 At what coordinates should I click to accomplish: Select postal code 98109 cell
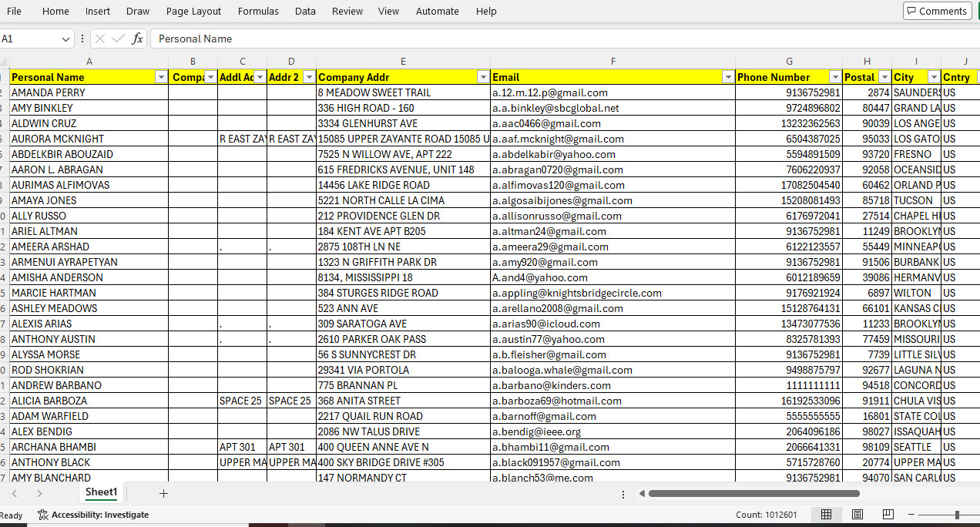click(x=867, y=447)
